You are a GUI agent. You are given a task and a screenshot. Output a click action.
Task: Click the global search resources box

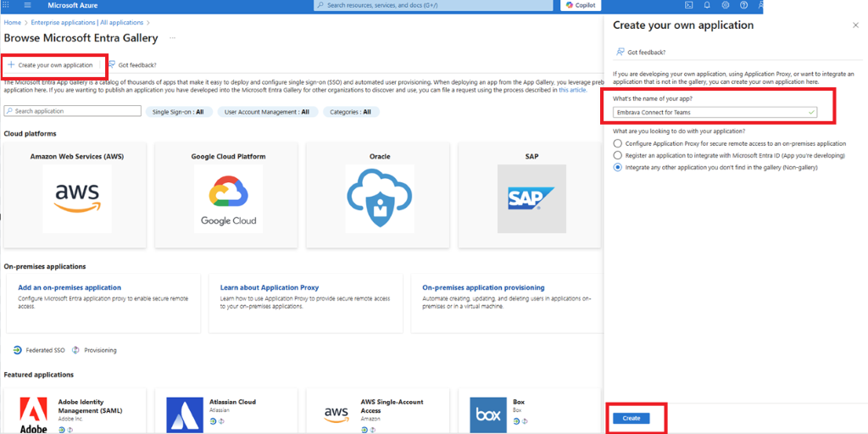tap(433, 5)
